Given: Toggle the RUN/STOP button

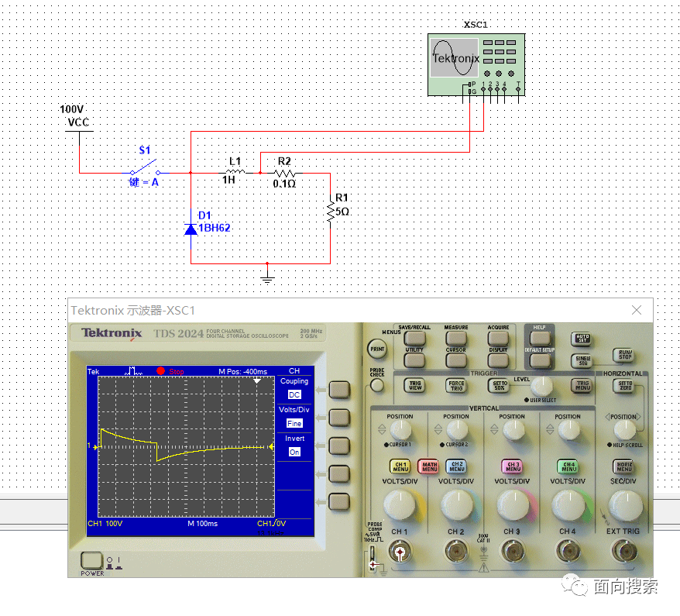Looking at the screenshot, I should point(624,355).
